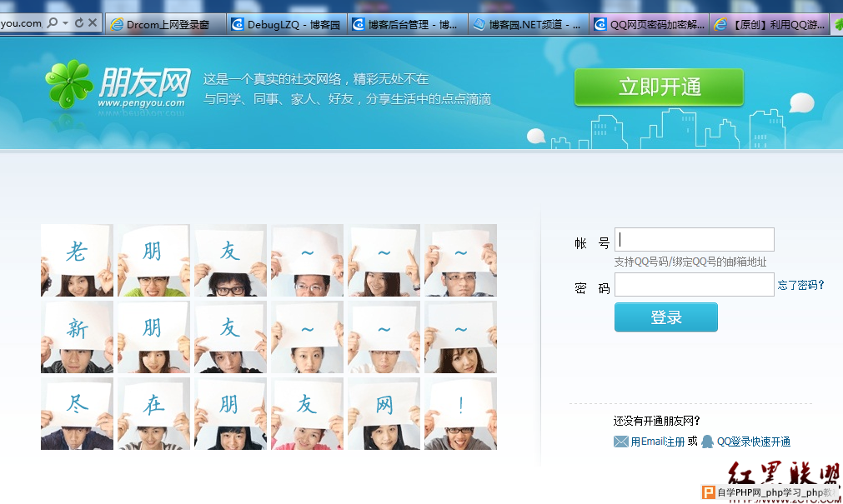Click the QQ penguin icon
This screenshot has height=504, width=843.
pyautogui.click(x=708, y=442)
